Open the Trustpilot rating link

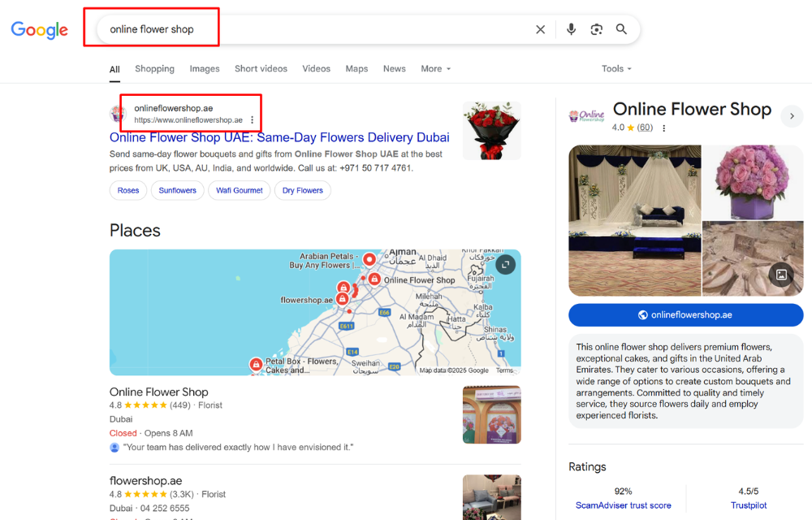coord(749,505)
